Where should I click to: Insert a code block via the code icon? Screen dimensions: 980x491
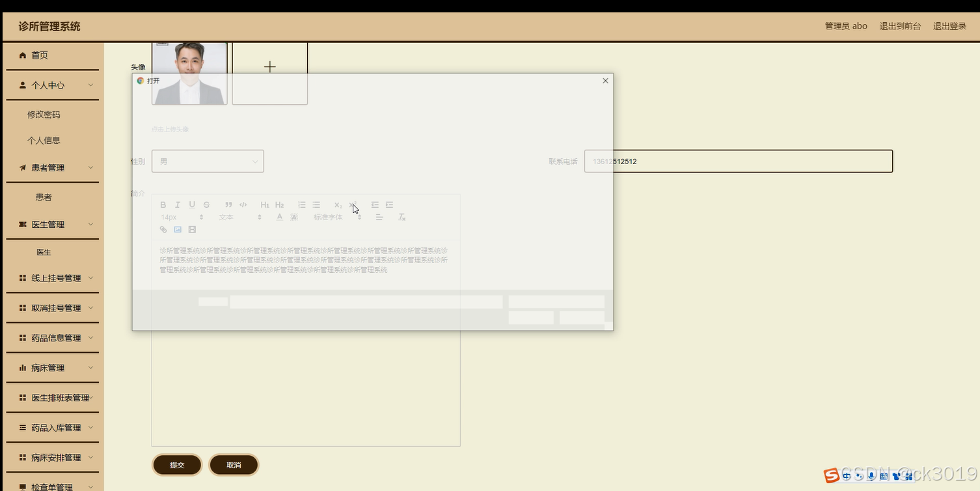point(243,204)
